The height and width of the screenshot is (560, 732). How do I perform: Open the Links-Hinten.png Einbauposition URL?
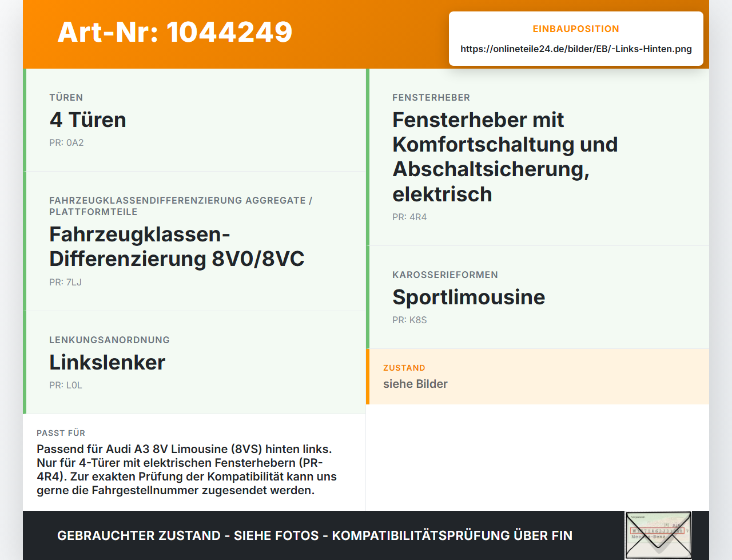point(576,49)
